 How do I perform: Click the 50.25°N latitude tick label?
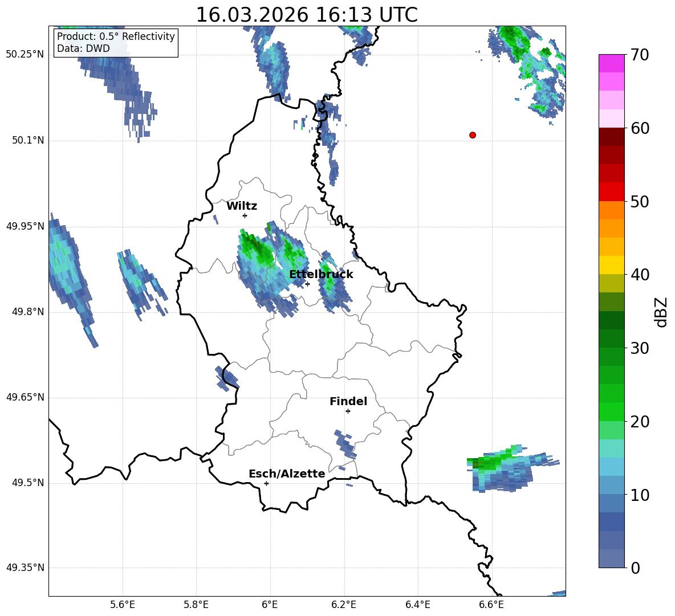[25, 55]
